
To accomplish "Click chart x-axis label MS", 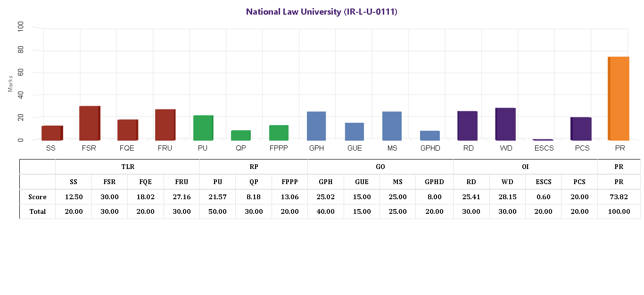I will tap(392, 148).
